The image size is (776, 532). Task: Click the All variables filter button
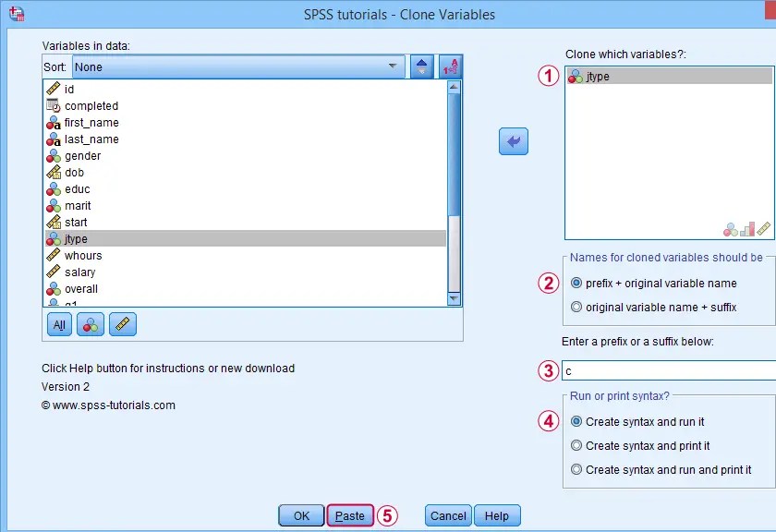click(58, 324)
